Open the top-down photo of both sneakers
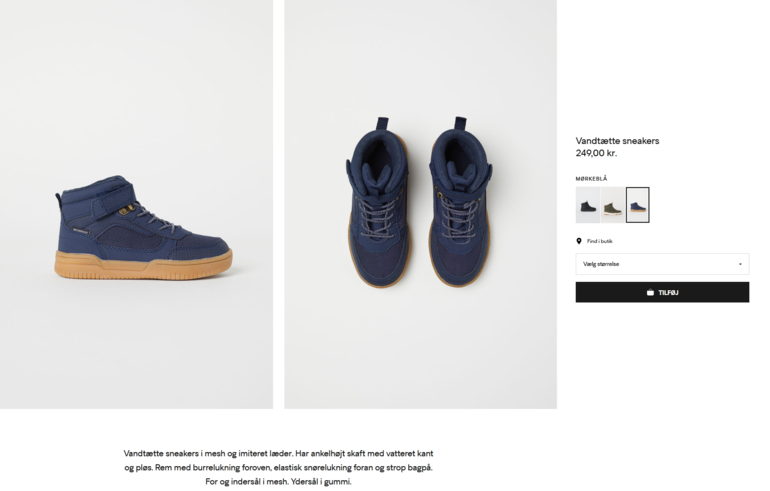 [421, 204]
